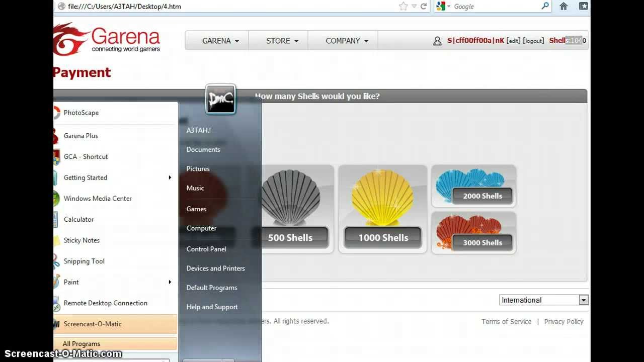Viewport: 644px width, 362px height.
Task: Click the browser bookmarks toolbar icon
Action: click(583, 6)
